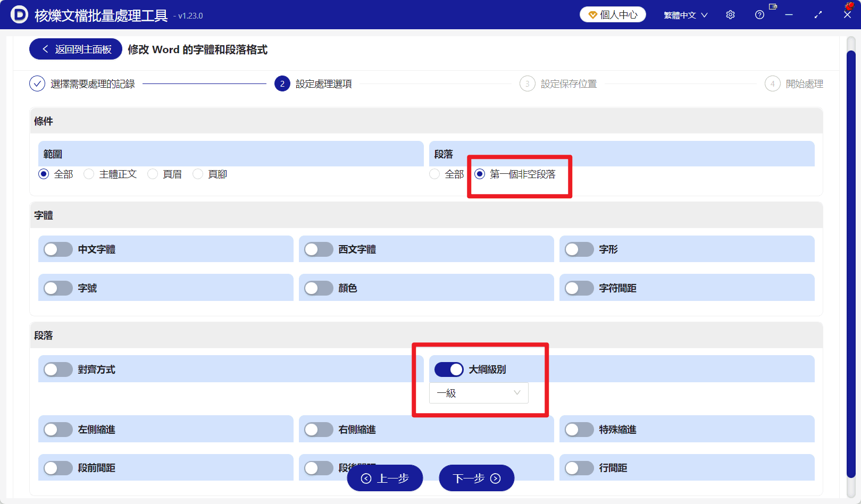861x504 pixels.
Task: Click the minimize window button
Action: click(789, 15)
